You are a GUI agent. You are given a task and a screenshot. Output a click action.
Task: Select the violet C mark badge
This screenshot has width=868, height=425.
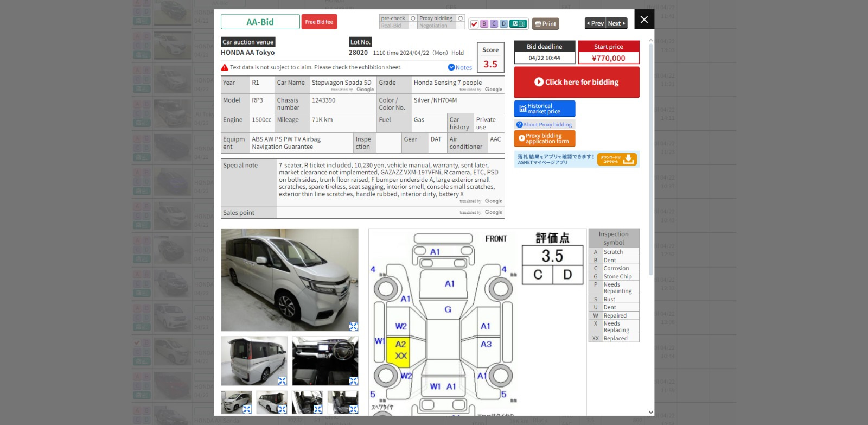[x=494, y=24]
